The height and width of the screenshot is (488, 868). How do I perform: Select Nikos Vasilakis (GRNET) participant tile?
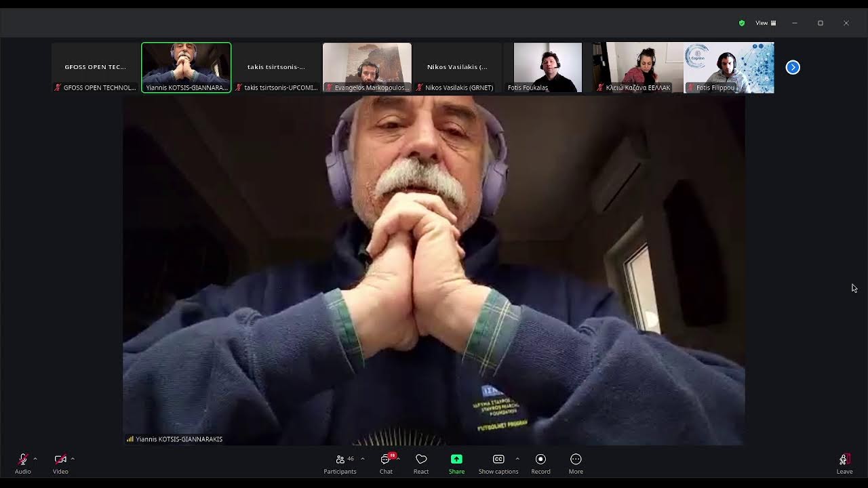click(x=458, y=68)
